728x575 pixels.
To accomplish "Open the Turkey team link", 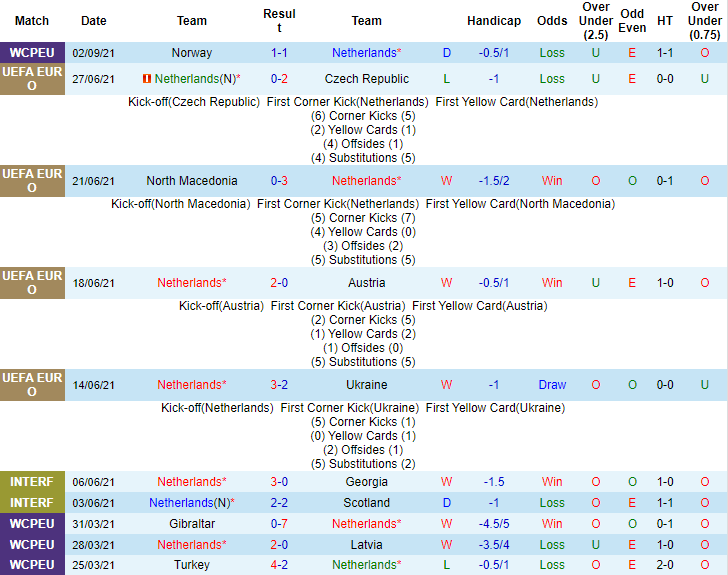I will (x=192, y=565).
